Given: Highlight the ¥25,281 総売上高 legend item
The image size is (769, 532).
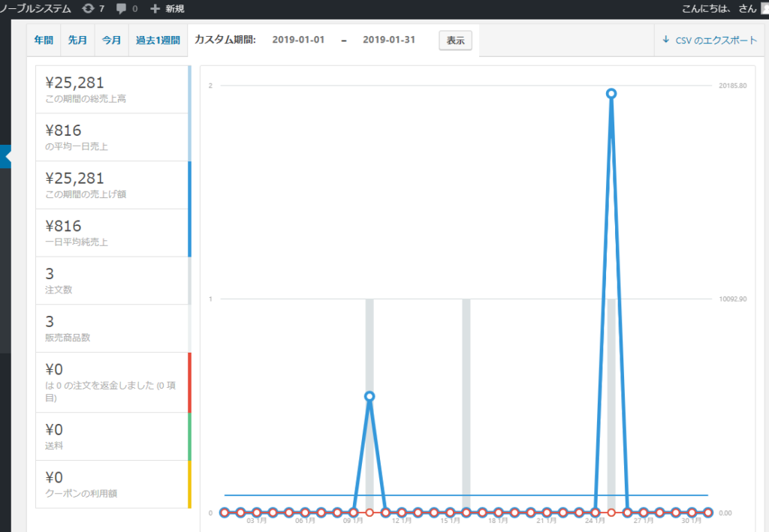Looking at the screenshot, I should pyautogui.click(x=112, y=89).
